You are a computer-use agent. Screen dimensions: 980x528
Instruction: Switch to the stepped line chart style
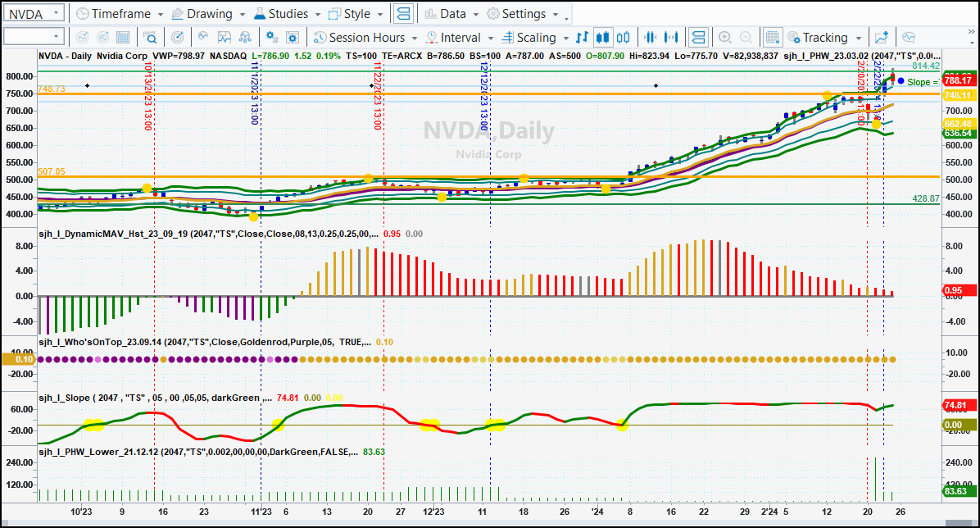582,38
